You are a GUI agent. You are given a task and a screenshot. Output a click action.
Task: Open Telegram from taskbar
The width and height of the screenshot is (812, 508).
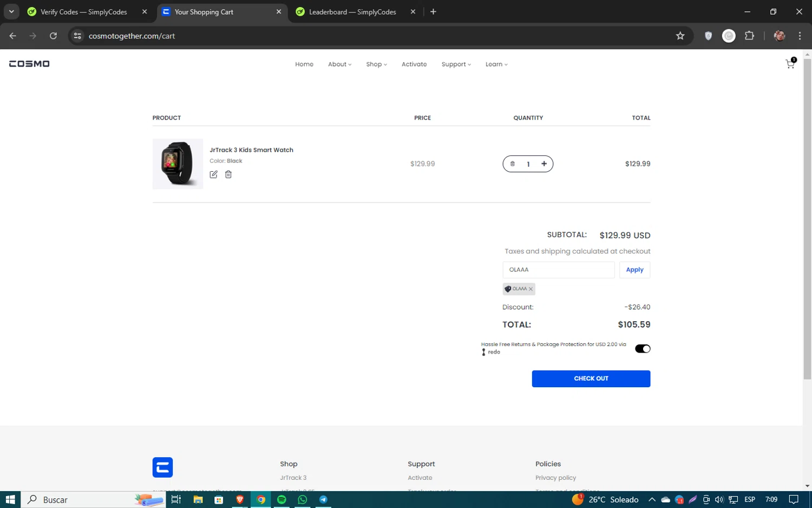(x=323, y=499)
